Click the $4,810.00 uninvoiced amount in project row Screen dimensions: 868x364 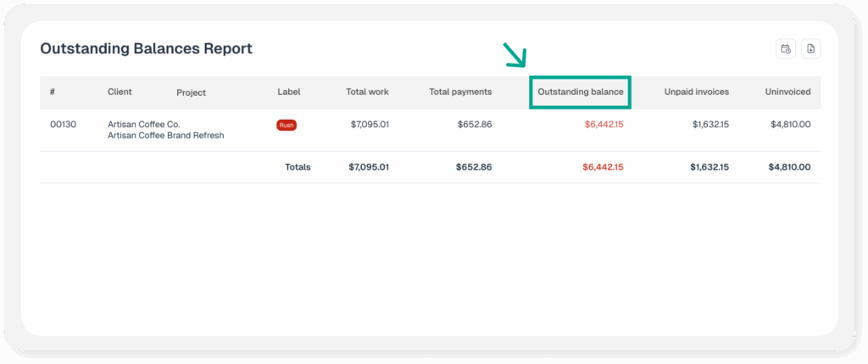click(790, 125)
